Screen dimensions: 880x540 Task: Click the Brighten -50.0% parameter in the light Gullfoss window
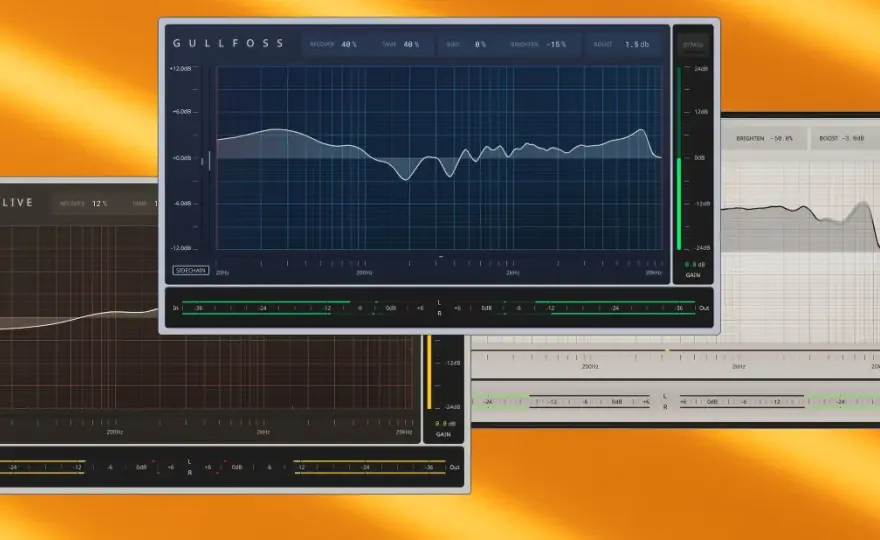764,138
